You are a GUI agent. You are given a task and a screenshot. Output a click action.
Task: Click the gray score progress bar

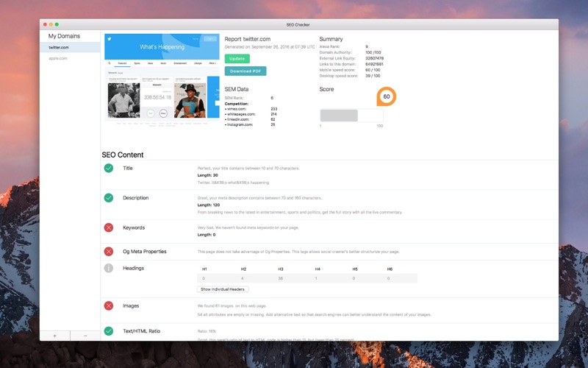point(351,116)
